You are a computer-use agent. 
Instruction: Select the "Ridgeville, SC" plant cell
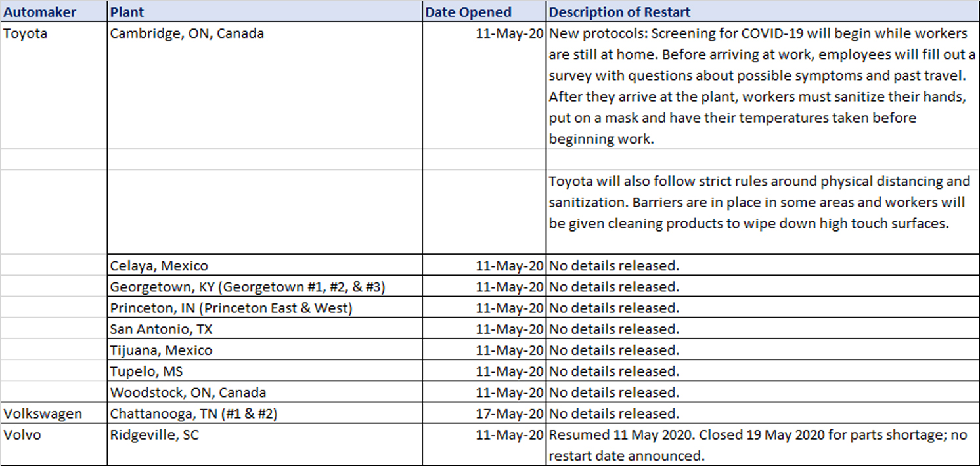pyautogui.click(x=154, y=434)
